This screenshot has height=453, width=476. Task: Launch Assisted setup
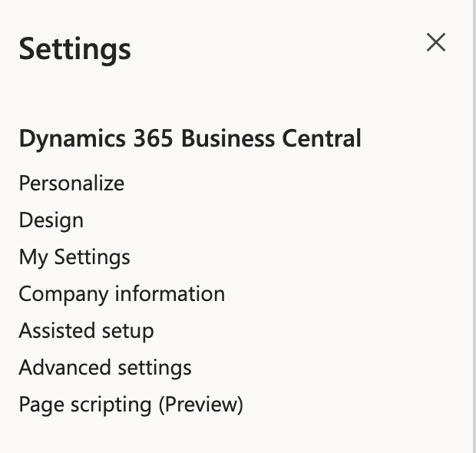coord(86,331)
